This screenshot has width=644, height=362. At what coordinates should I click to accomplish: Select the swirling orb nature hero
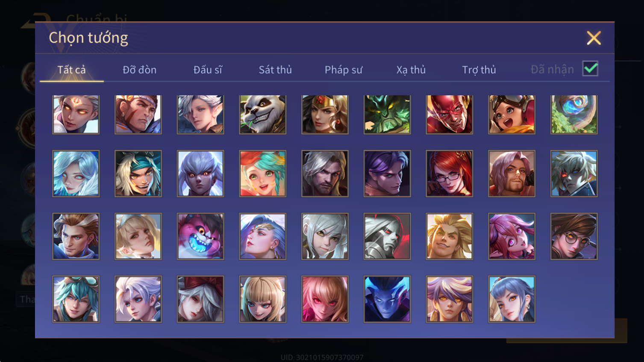click(x=574, y=114)
